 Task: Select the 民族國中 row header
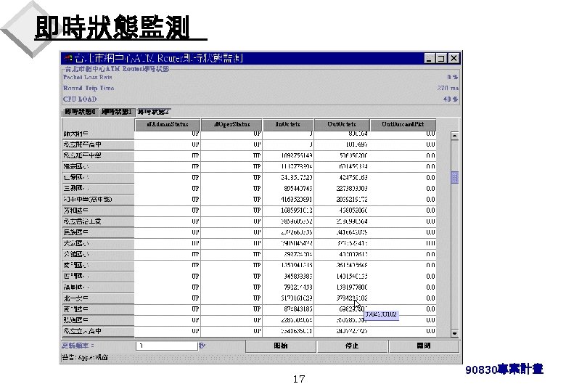click(98, 232)
